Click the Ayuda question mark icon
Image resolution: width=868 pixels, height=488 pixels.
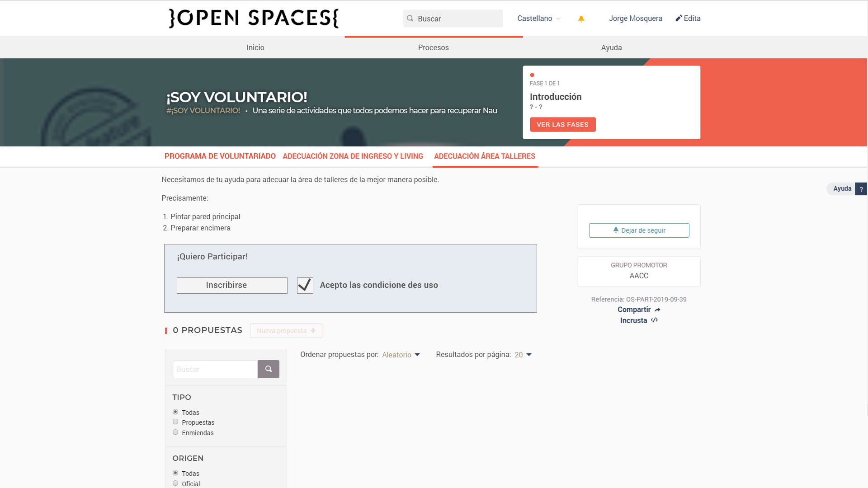tap(862, 188)
